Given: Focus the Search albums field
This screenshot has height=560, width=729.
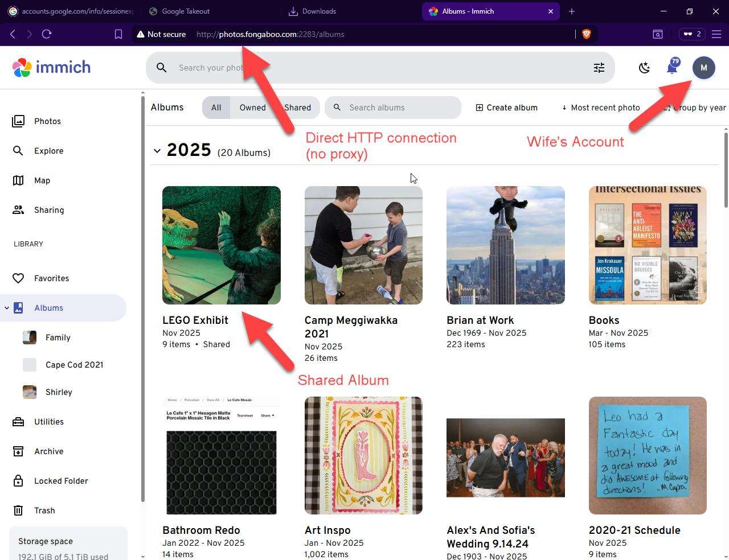Looking at the screenshot, I should (x=393, y=108).
